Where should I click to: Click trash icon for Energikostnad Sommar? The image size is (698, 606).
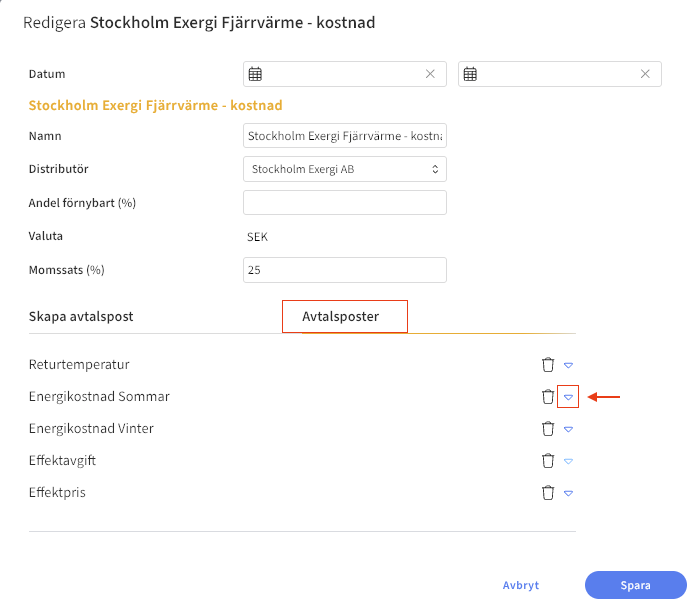[x=548, y=397]
